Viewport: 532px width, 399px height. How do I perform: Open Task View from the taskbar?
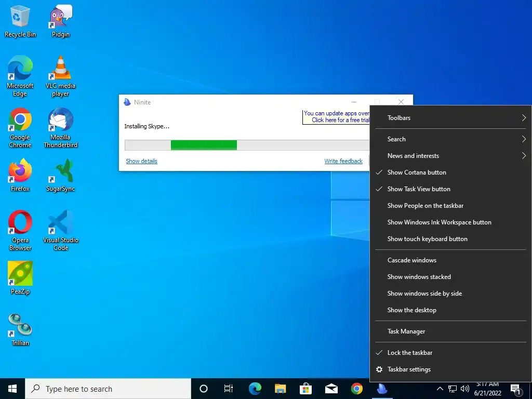tap(229, 389)
